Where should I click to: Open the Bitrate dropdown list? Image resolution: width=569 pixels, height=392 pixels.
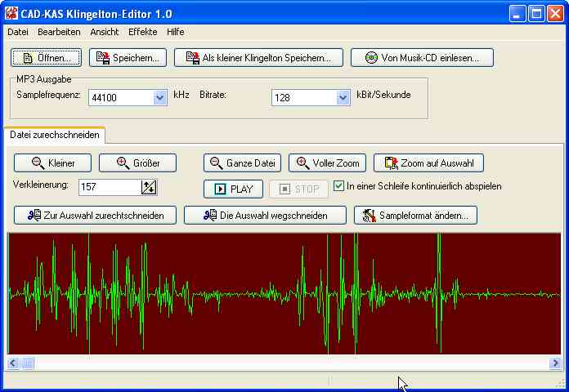coord(343,98)
